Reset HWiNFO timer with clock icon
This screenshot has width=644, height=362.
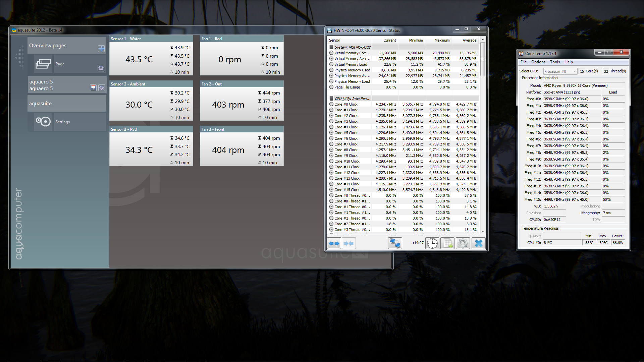[x=432, y=243]
